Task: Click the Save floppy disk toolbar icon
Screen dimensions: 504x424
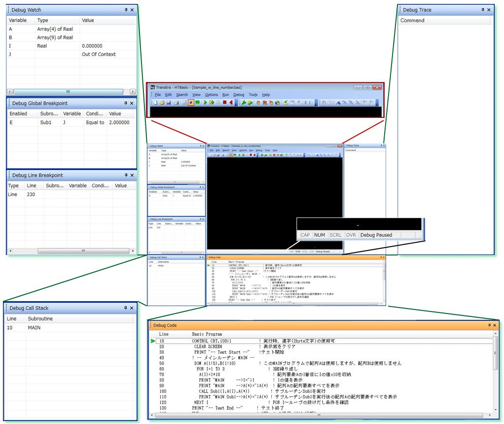Action: click(168, 103)
